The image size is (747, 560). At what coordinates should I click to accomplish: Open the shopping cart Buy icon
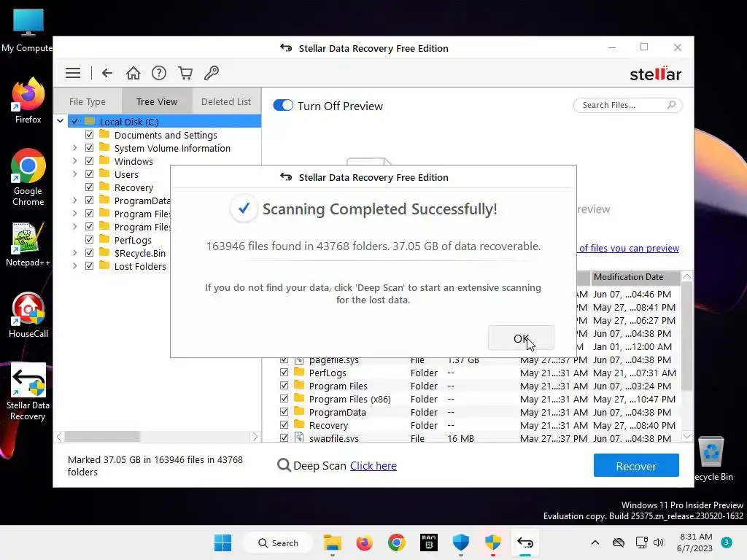(185, 73)
